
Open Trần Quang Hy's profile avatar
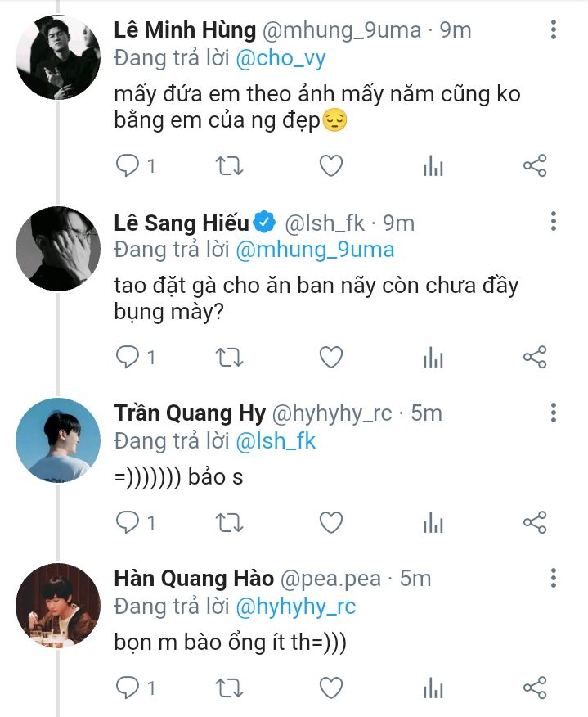(x=57, y=440)
